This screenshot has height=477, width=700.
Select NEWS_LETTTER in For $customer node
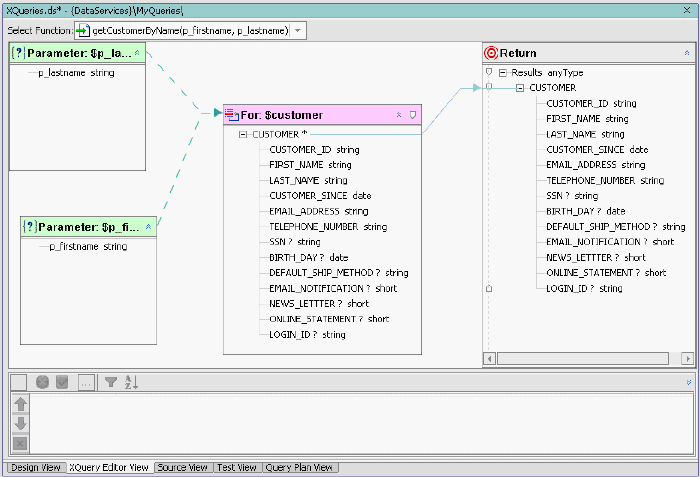click(319, 304)
